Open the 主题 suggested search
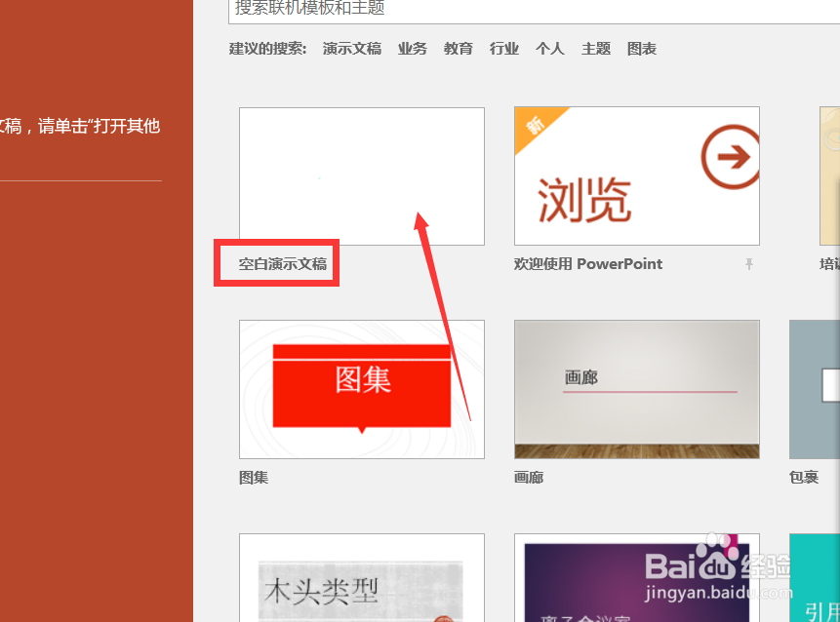Viewport: 840px width, 622px height. click(595, 48)
